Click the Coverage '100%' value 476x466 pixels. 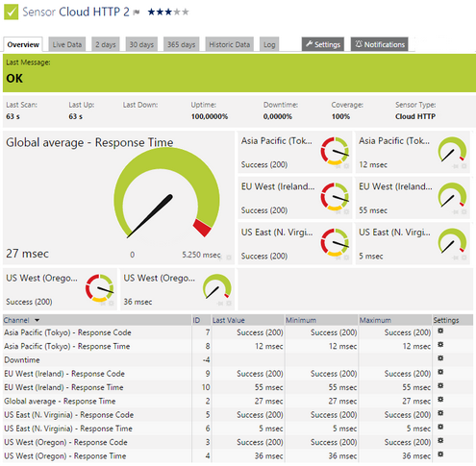coord(340,116)
